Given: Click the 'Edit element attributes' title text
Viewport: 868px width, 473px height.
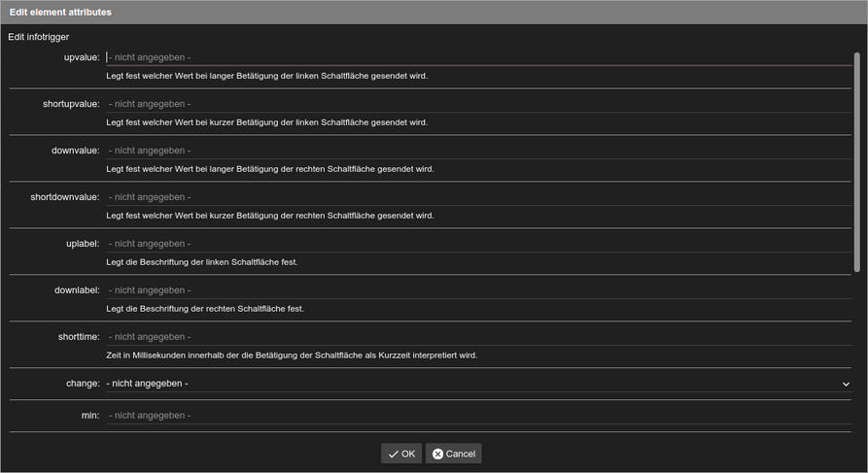Looking at the screenshot, I should (x=60, y=13).
